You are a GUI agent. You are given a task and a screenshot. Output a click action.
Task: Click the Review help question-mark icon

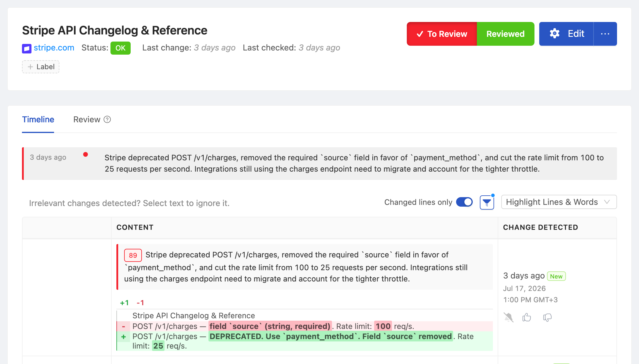click(107, 119)
